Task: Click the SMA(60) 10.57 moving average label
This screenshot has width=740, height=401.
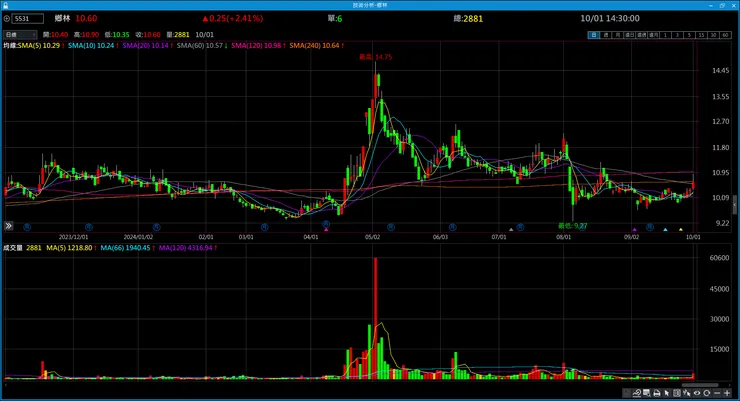Action: (202, 45)
